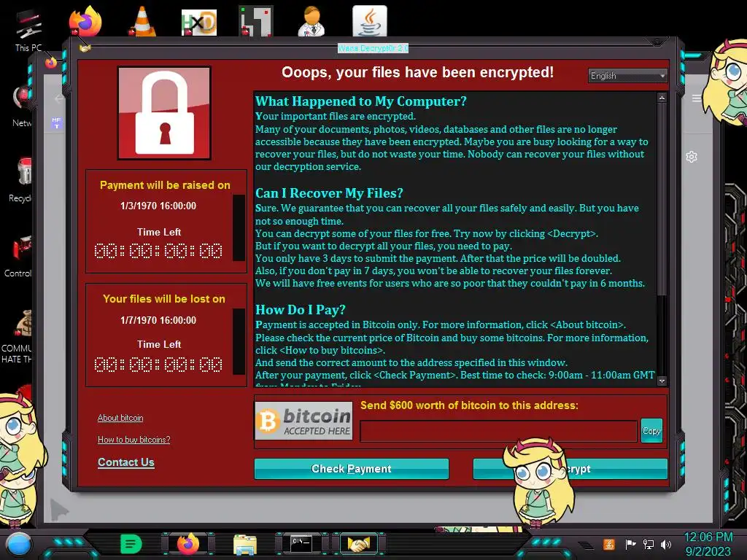Click the heading Can I Recover My Files?

coord(329,192)
